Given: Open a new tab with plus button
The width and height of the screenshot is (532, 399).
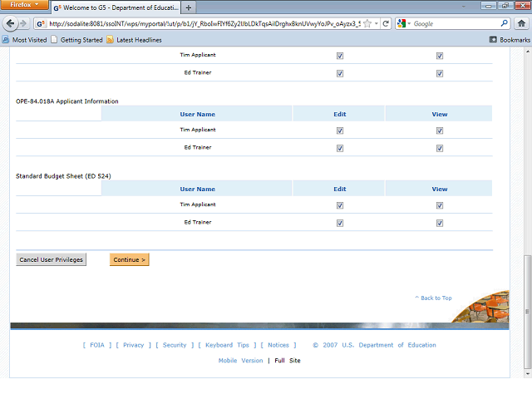Looking at the screenshot, I should pyautogui.click(x=189, y=7).
